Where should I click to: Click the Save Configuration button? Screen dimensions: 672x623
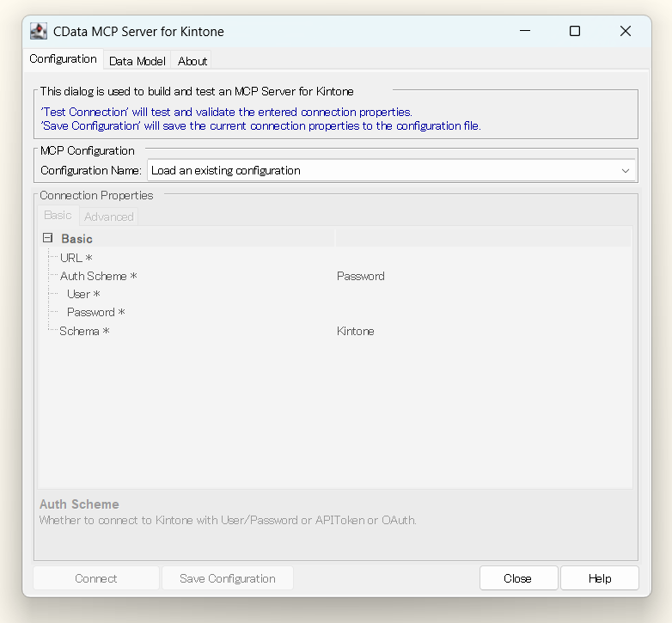[228, 578]
